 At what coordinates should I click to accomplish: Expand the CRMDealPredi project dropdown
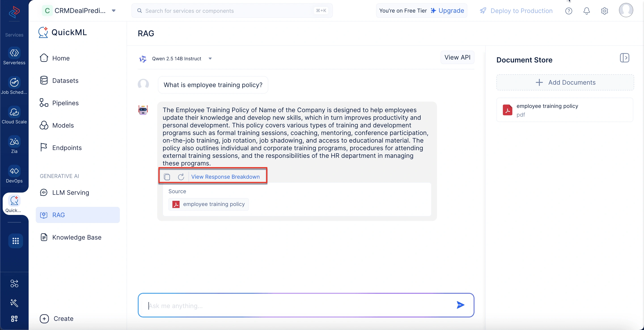click(x=114, y=11)
